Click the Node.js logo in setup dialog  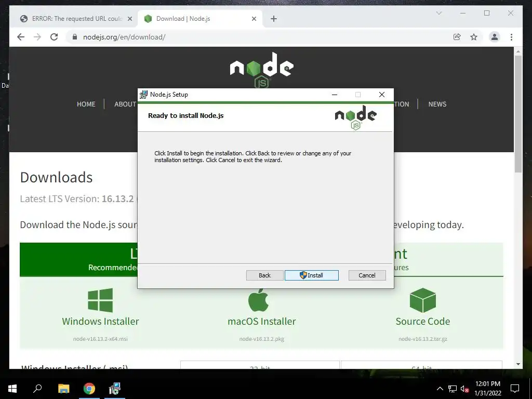click(x=355, y=117)
